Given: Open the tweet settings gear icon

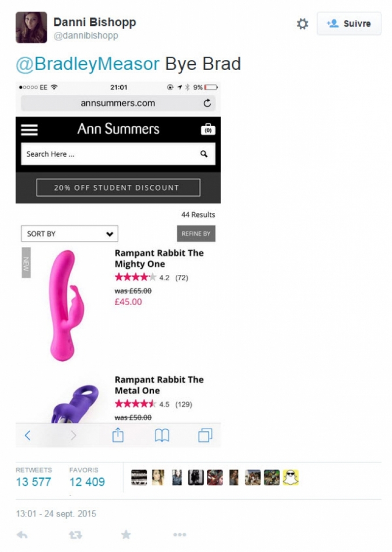Looking at the screenshot, I should tap(302, 24).
